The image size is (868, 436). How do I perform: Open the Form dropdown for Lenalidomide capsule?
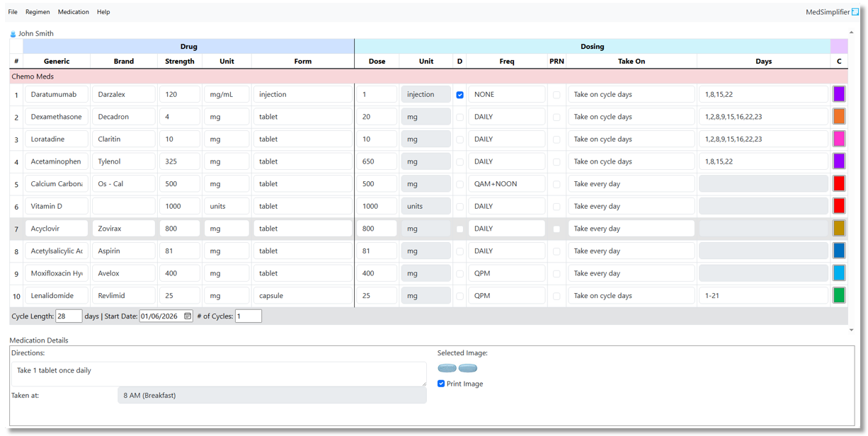pos(302,296)
